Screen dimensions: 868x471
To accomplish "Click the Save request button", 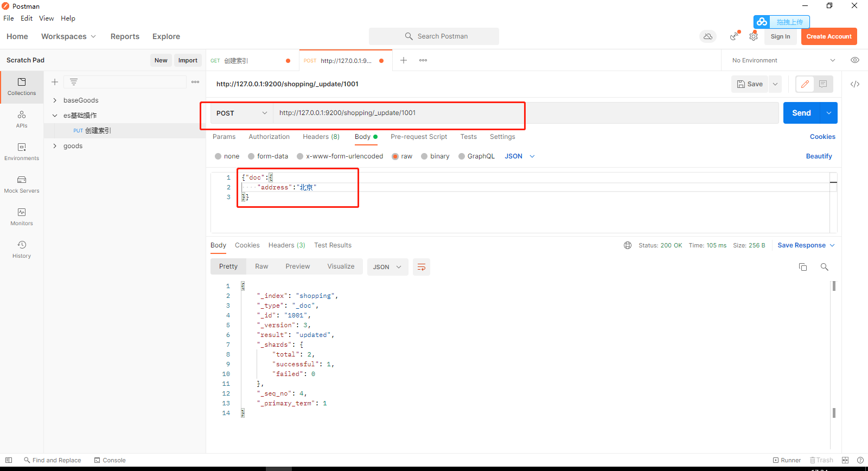I will (x=750, y=84).
